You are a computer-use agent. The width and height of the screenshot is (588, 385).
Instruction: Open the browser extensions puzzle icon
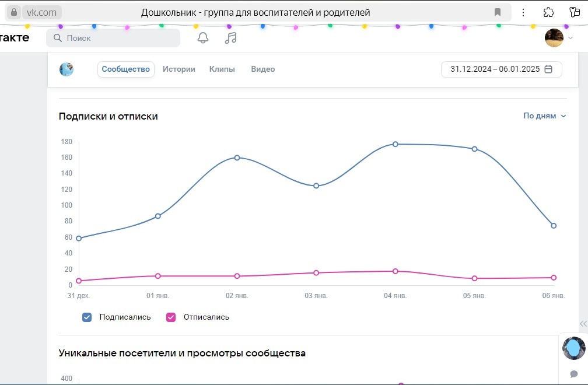548,12
